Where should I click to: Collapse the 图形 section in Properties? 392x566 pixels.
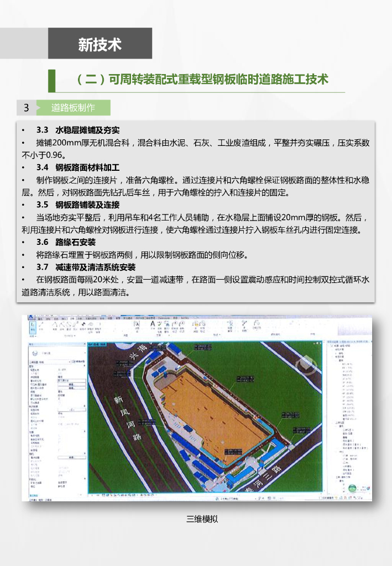85,366
